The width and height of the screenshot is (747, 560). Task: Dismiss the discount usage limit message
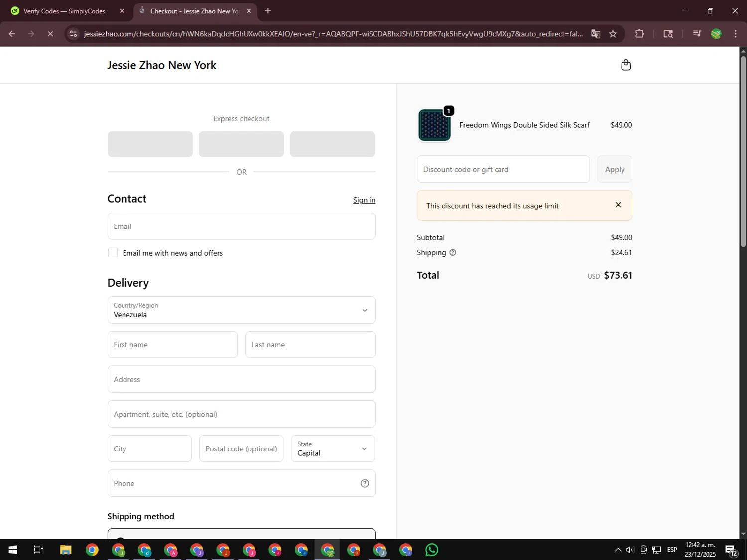tap(618, 205)
